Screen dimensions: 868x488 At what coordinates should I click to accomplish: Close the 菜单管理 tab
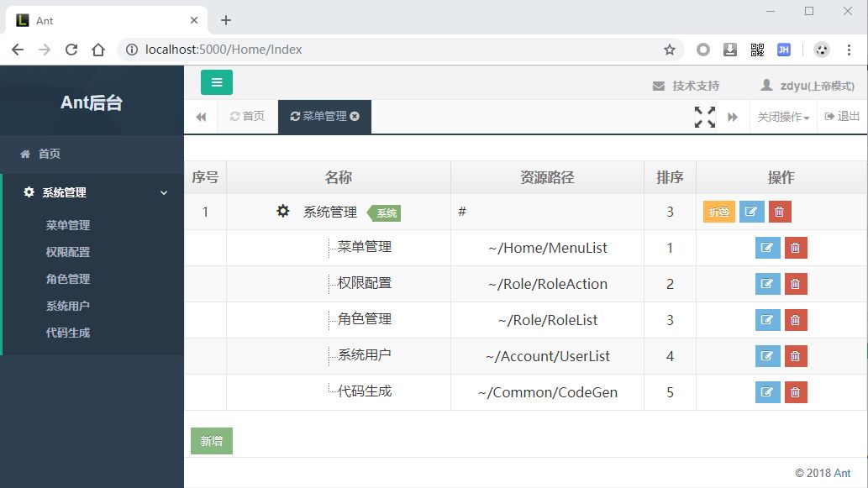(355, 117)
